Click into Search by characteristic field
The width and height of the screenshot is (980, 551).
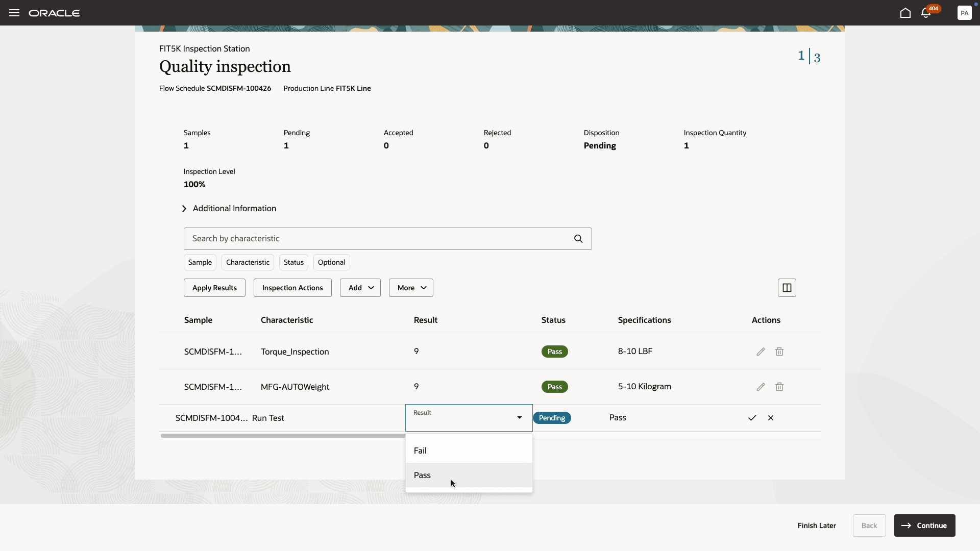pos(378,239)
